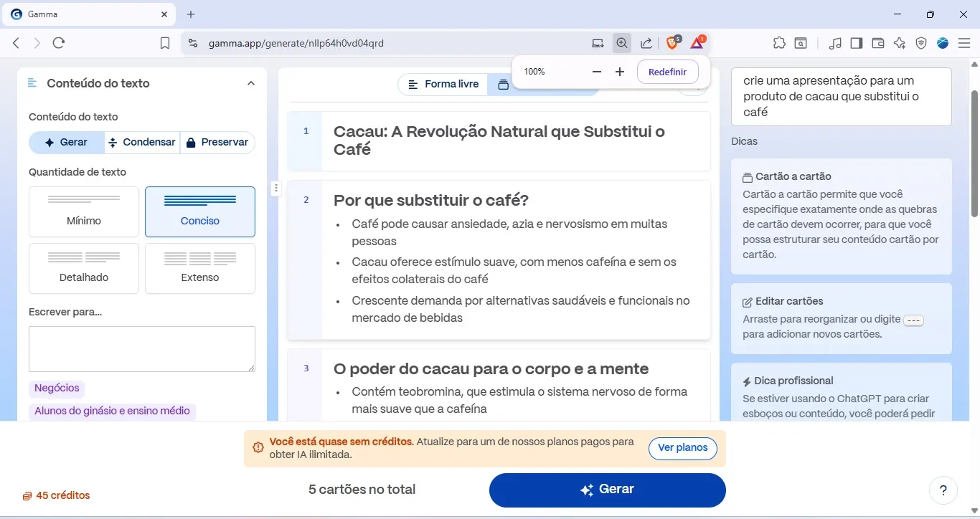Open the browser profile avatar
Viewport: 980px width, 519px height.
point(943,43)
